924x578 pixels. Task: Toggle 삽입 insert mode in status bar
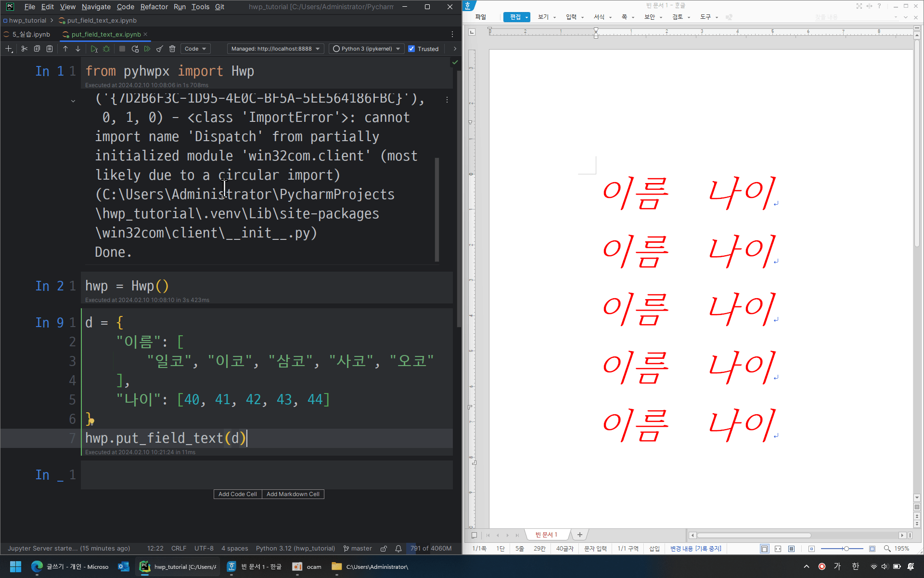[x=654, y=549]
